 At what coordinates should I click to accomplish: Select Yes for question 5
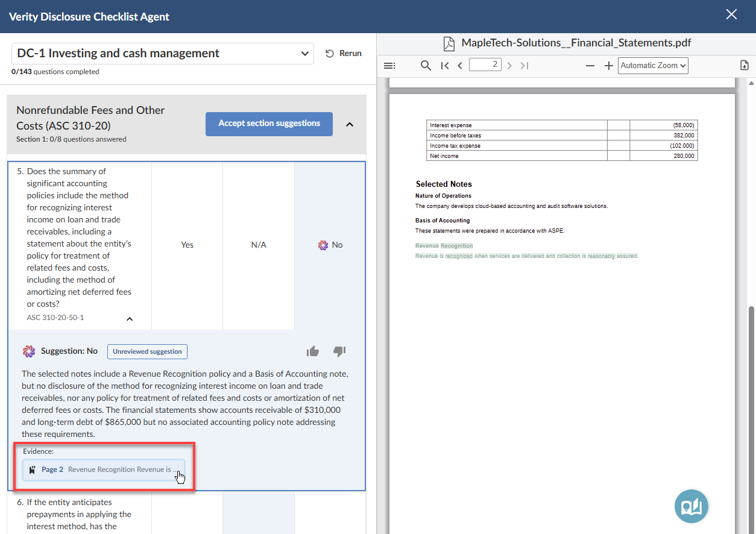pyautogui.click(x=187, y=245)
